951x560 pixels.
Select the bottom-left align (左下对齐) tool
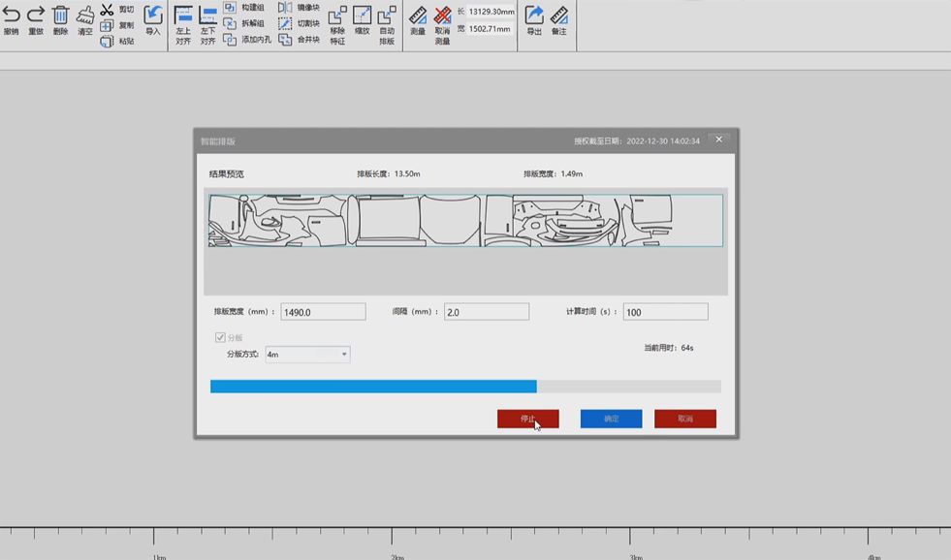click(x=208, y=16)
